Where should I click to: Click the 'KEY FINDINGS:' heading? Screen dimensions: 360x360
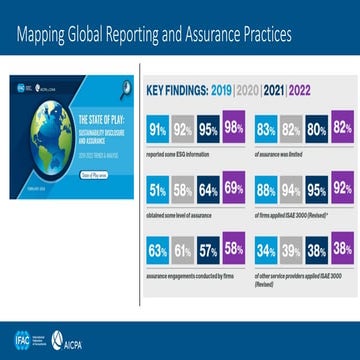177,90
